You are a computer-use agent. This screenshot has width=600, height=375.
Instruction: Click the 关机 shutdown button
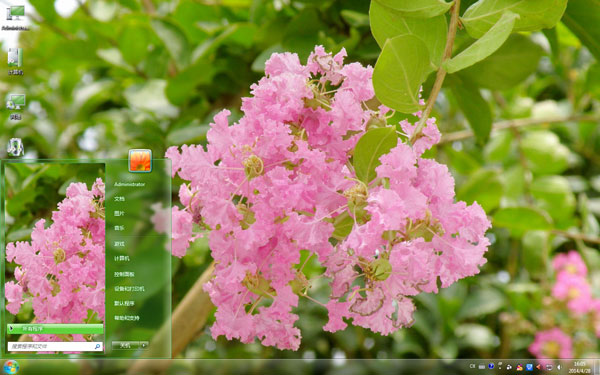pyautogui.click(x=126, y=345)
